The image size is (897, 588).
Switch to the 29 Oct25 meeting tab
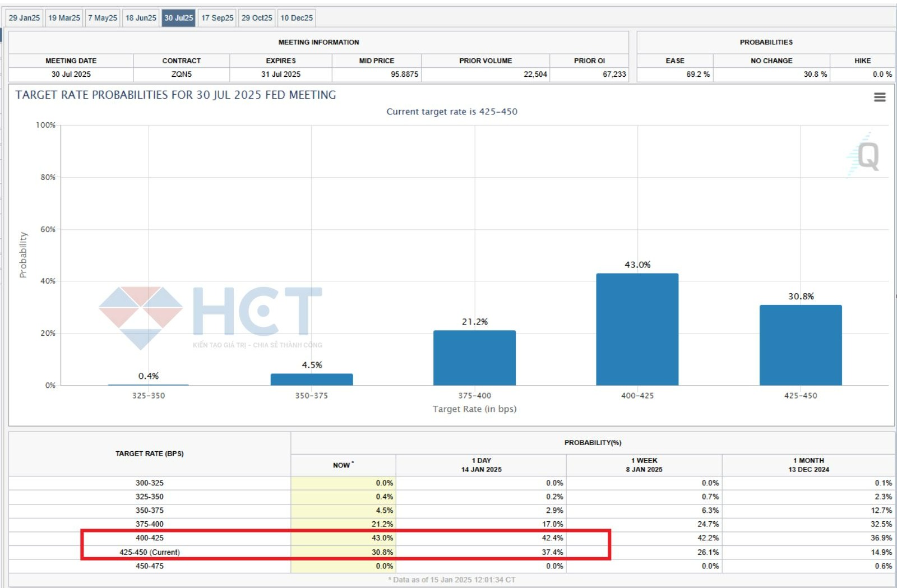pos(257,18)
